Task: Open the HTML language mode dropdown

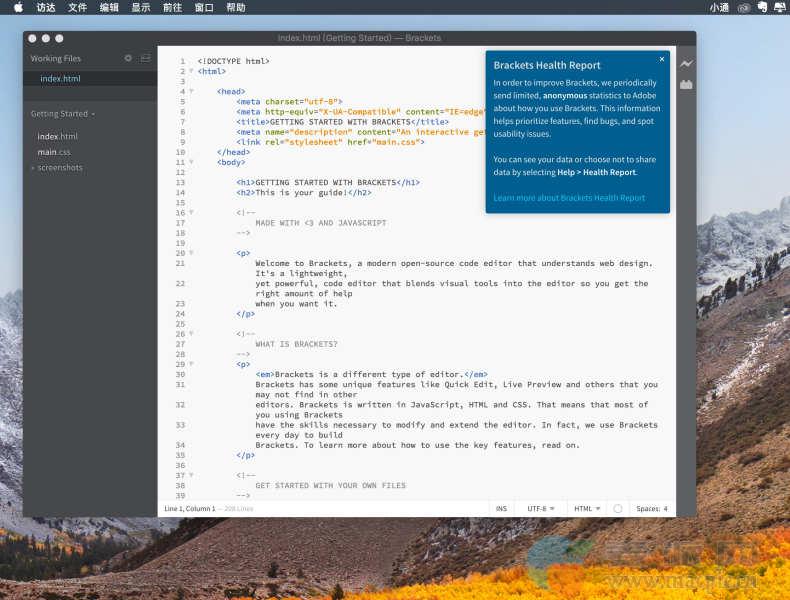Action: point(587,509)
